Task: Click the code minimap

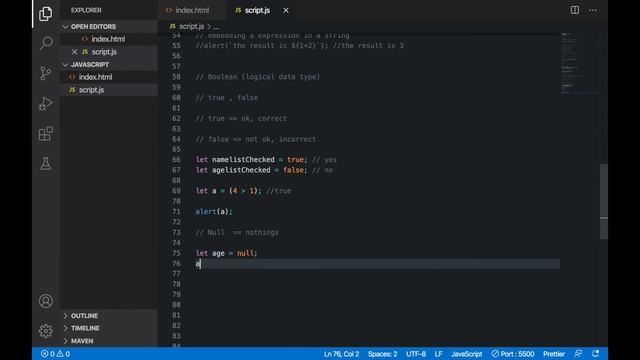Action: tap(580, 63)
